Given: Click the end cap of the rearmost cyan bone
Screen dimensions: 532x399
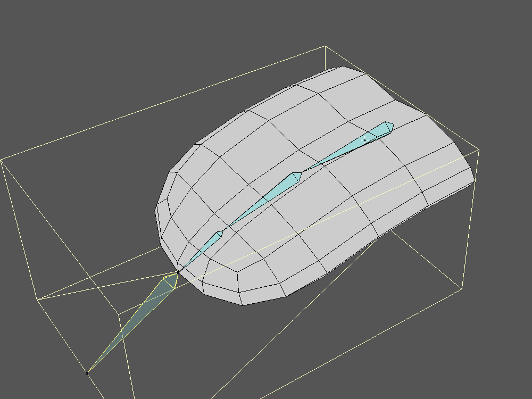Looking at the screenshot, I should [x=389, y=127].
